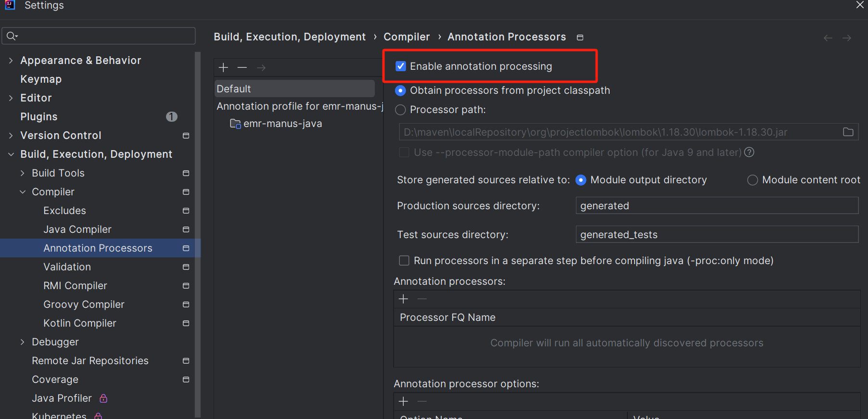
Task: Click the add profile plus icon
Action: (x=223, y=67)
